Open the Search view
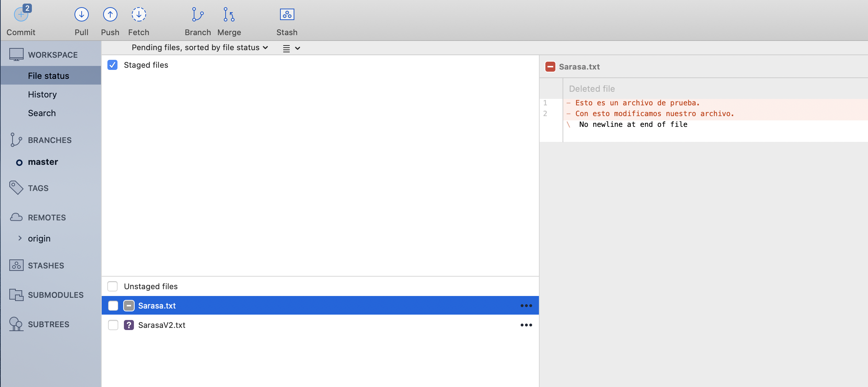Screen dimensions: 868x387 pos(42,113)
